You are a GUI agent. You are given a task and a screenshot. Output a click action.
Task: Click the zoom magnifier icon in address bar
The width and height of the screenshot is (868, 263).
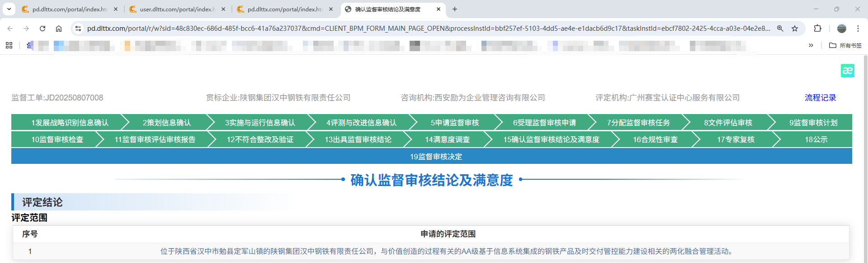pyautogui.click(x=780, y=29)
